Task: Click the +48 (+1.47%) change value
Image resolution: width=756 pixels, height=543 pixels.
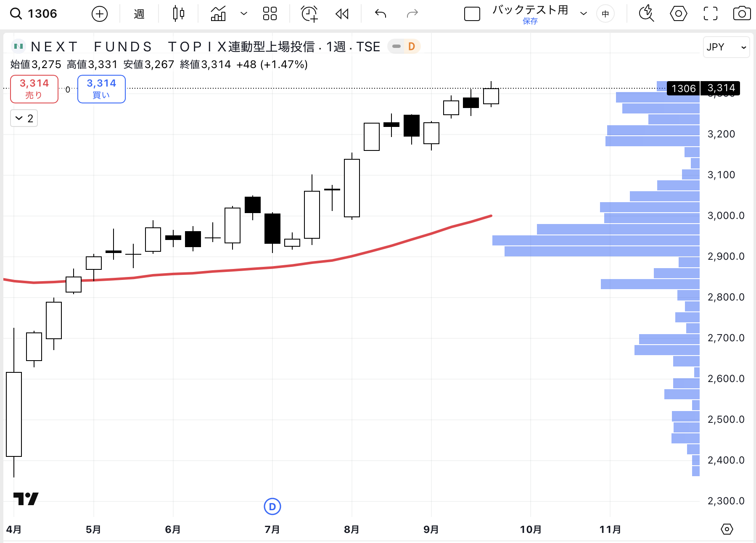Action: click(x=272, y=64)
